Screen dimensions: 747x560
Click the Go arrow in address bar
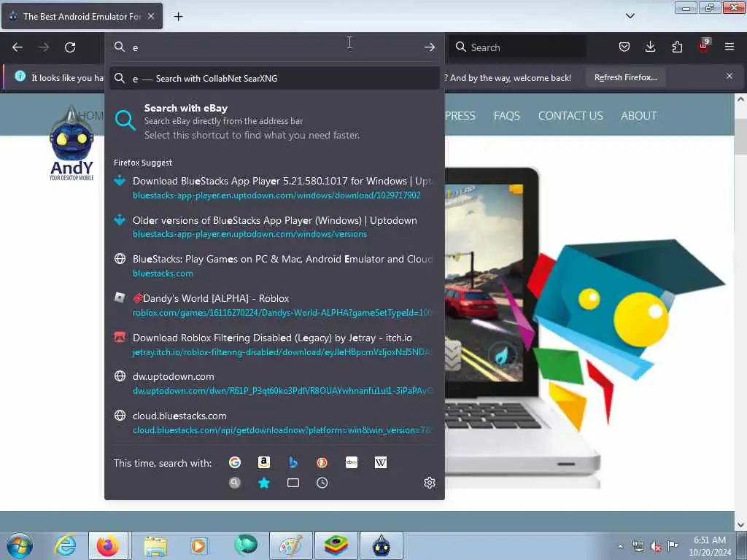[429, 47]
